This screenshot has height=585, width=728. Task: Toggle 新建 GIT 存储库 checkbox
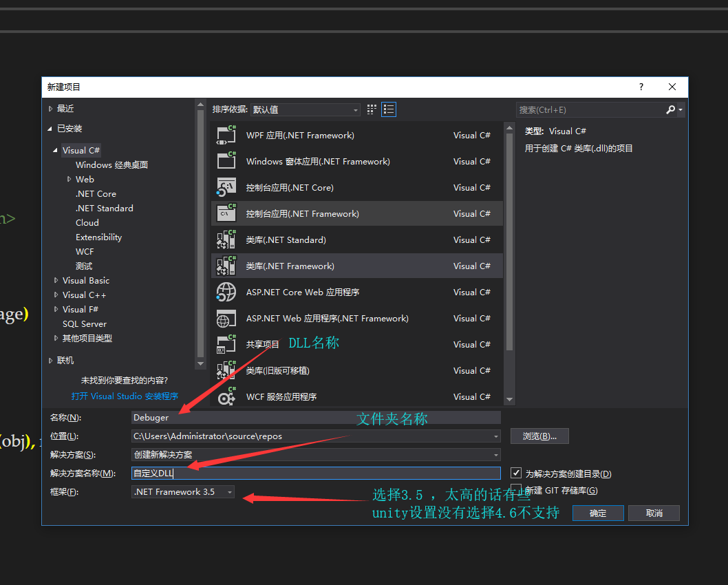click(x=516, y=490)
